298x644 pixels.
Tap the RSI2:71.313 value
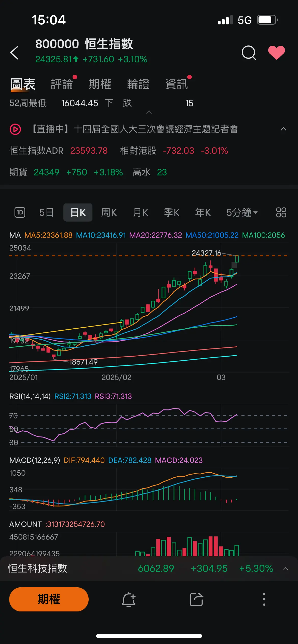coord(73,396)
